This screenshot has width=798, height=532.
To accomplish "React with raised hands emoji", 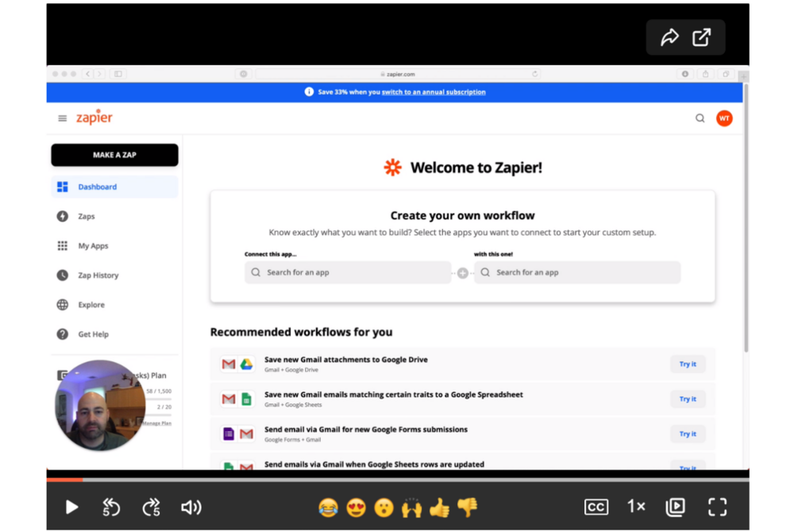I will [x=412, y=507].
